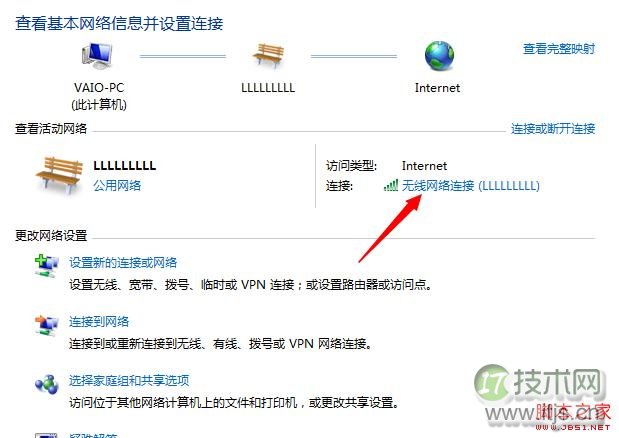Click the large bench icon for LLLLLLLLL network
This screenshot has height=438, width=619.
tap(59, 175)
